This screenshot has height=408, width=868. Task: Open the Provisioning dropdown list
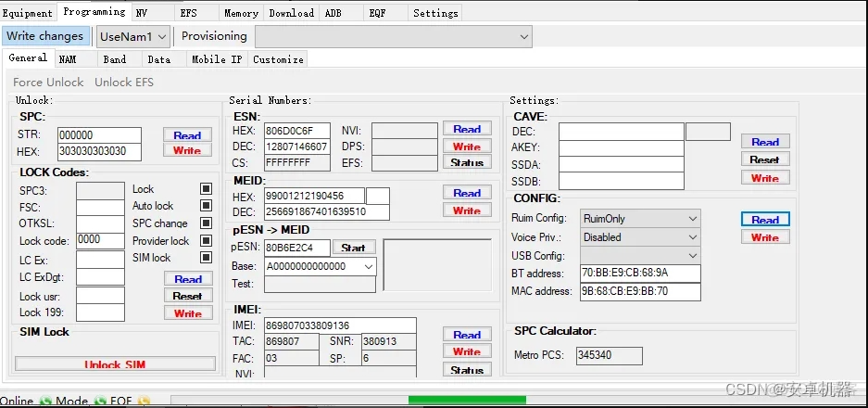coord(394,36)
